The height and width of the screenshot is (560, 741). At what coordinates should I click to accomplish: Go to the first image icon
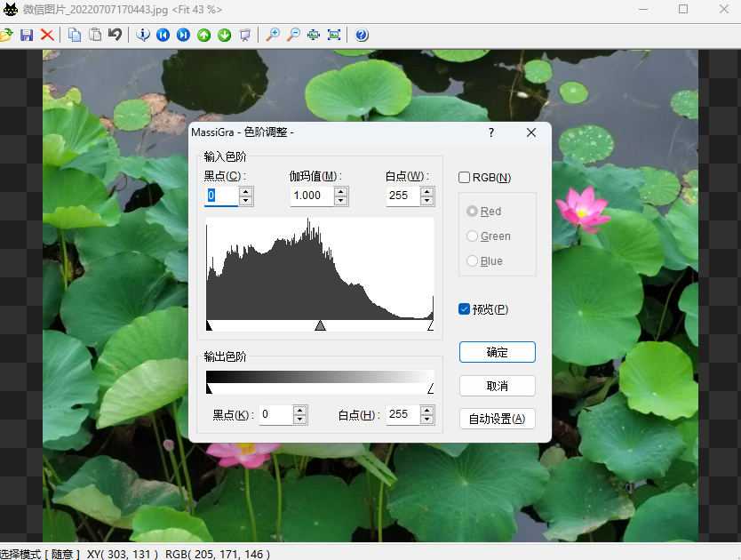pyautogui.click(x=163, y=35)
